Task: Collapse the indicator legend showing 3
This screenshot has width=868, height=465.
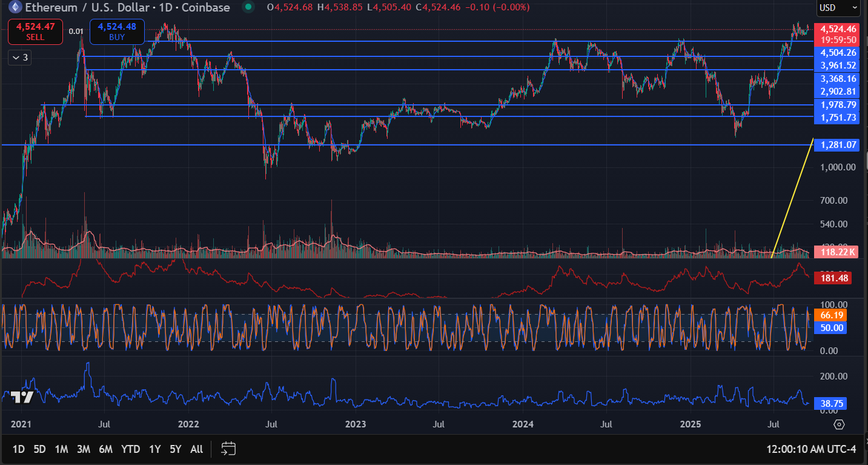Action: (20, 58)
